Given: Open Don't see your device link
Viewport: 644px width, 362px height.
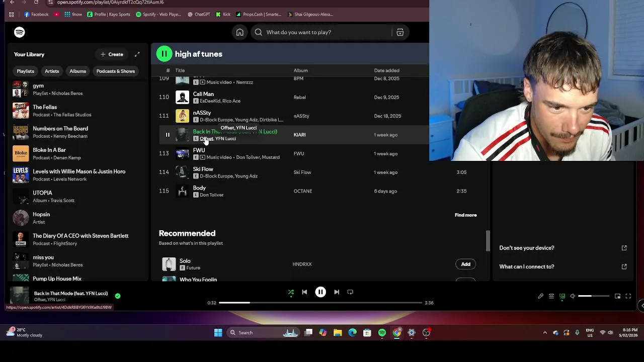Looking at the screenshot, I should pyautogui.click(x=562, y=248).
